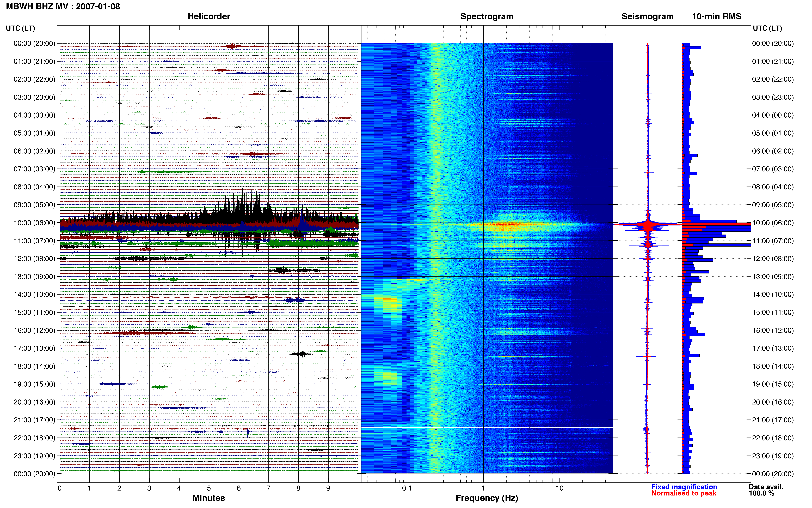This screenshot has height=508, width=812.
Task: Click the 'Frequency (Hz)' axis title
Action: pos(487,498)
